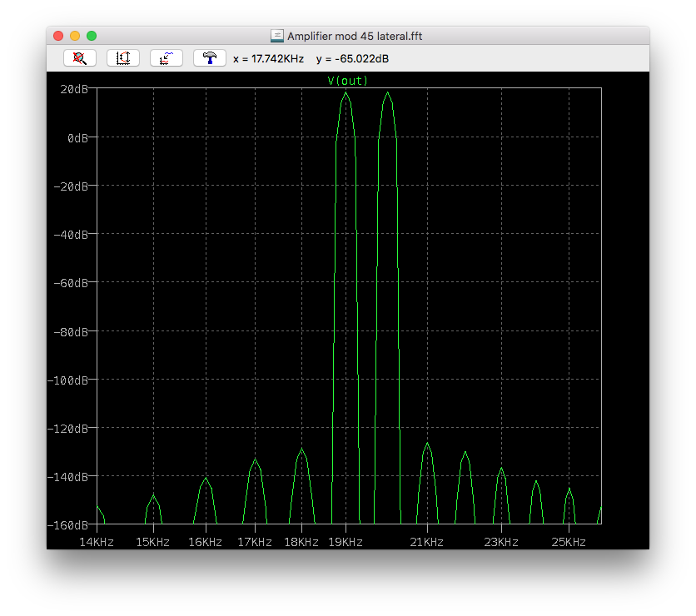Click the -140dB vertical axis label
696x616 pixels.
(68, 477)
